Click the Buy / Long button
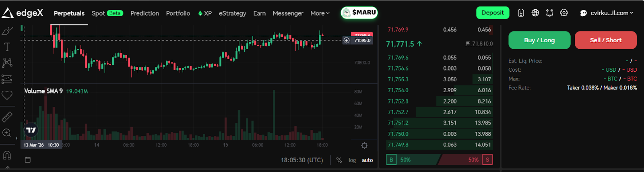 point(539,40)
